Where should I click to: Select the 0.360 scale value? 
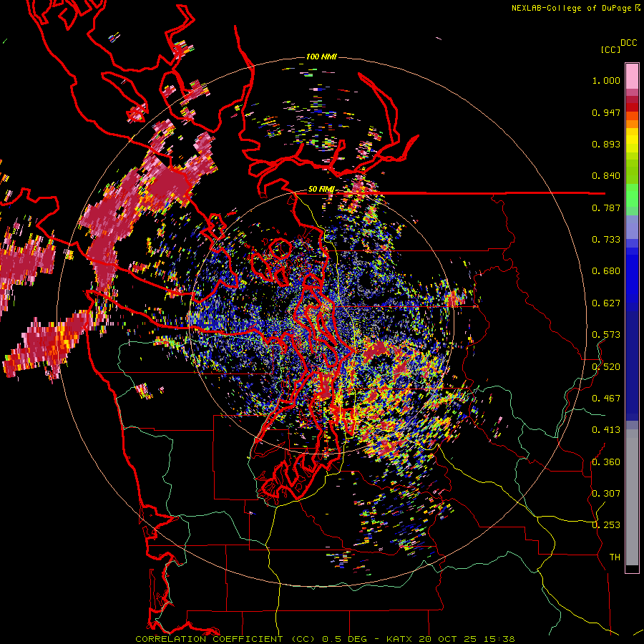click(x=606, y=462)
